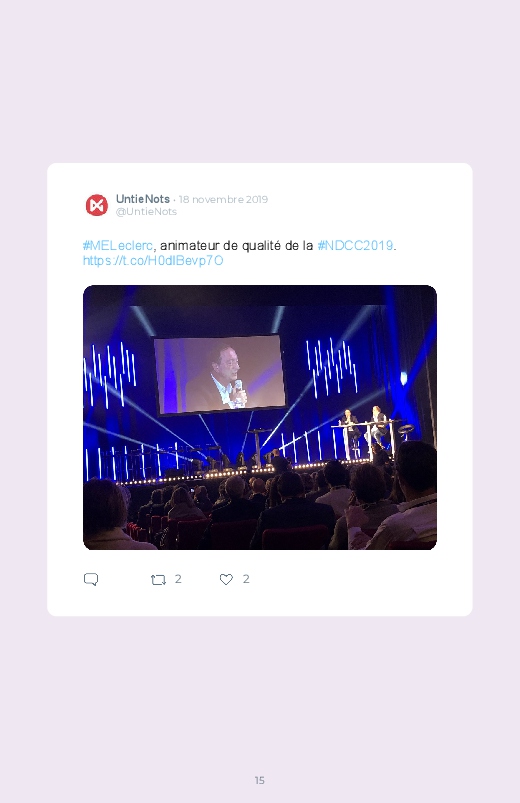Click the retweet count number 2
The image size is (520, 803).
(178, 579)
